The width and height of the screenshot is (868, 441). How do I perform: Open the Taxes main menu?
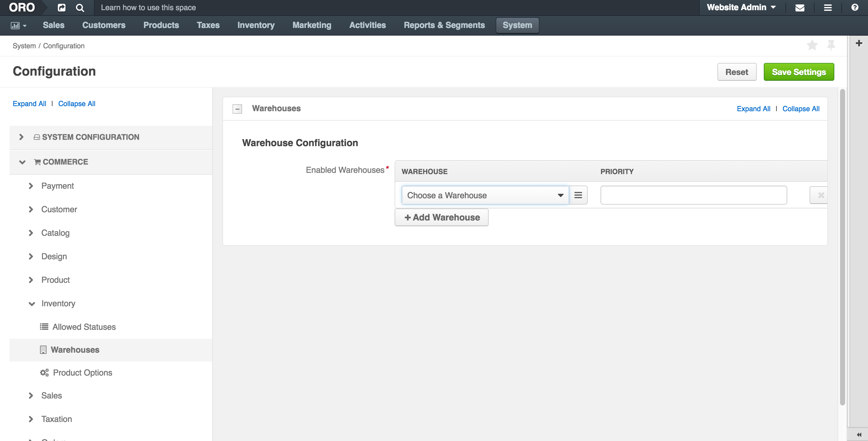click(208, 25)
